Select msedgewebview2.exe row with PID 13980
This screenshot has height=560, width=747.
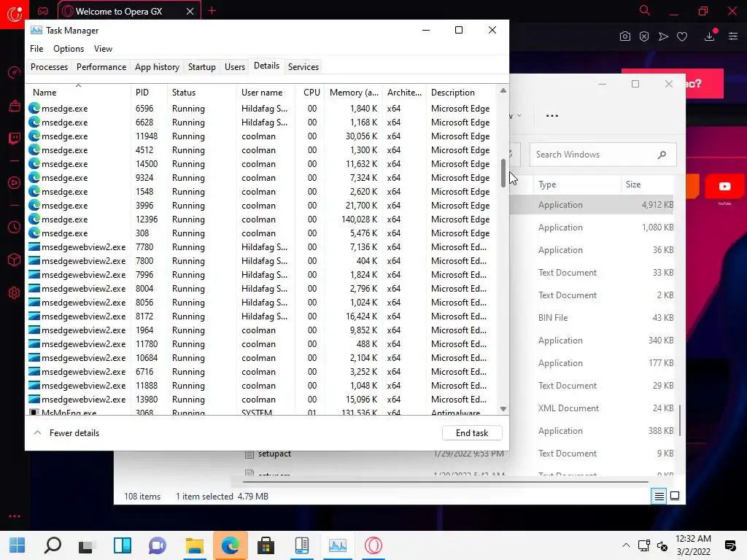click(x=261, y=400)
